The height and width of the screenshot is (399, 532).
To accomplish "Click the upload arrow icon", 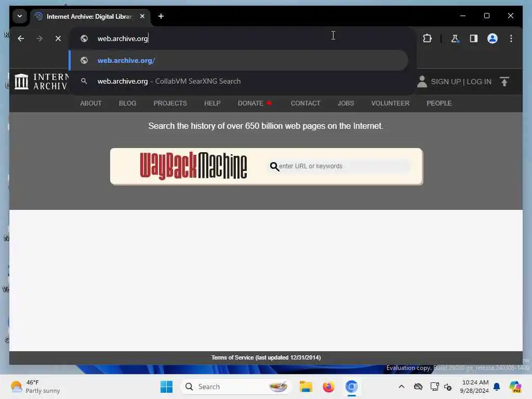I will (x=504, y=82).
